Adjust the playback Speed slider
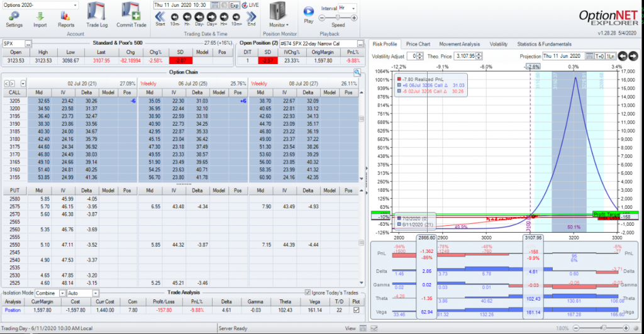 [338, 18]
